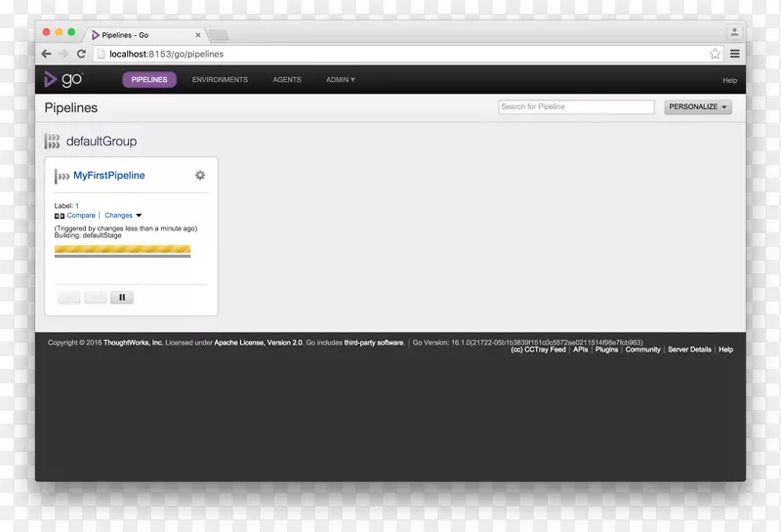Switch to the AGENTS tab
The width and height of the screenshot is (781, 532).
[287, 80]
